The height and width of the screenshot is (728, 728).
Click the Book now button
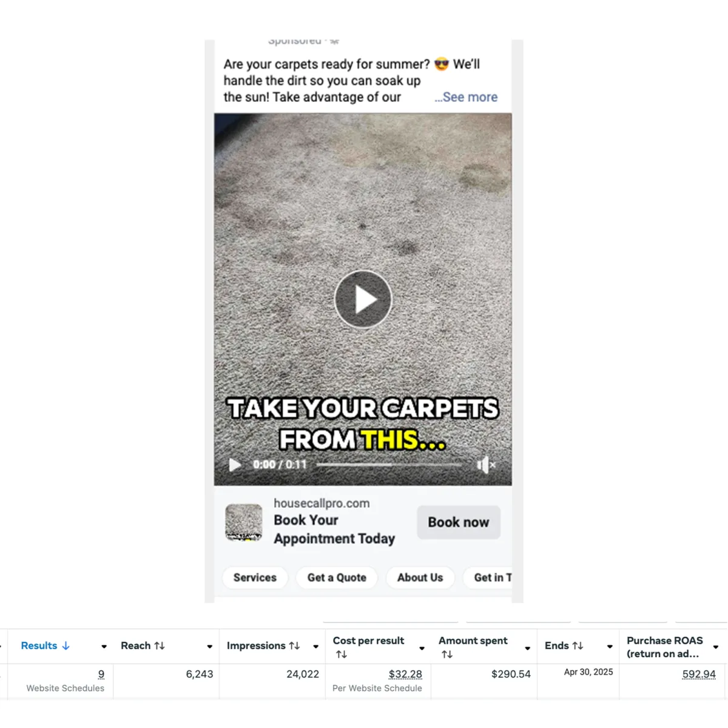(x=459, y=522)
